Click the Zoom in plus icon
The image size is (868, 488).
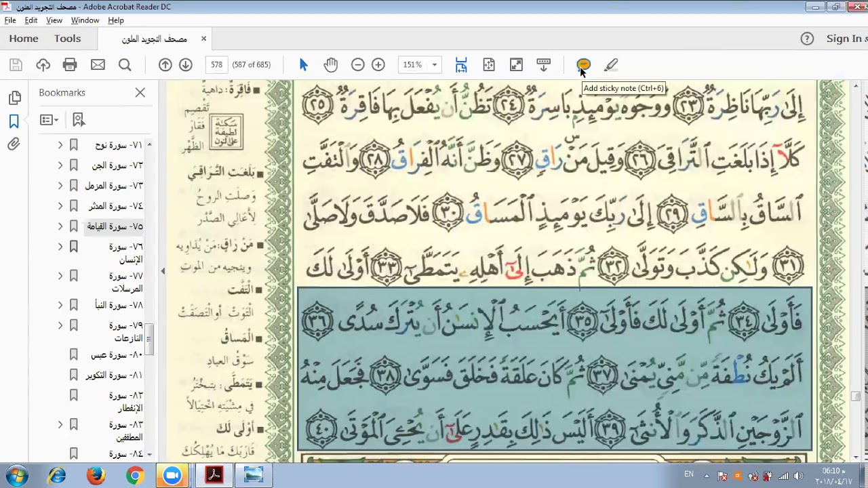[378, 65]
